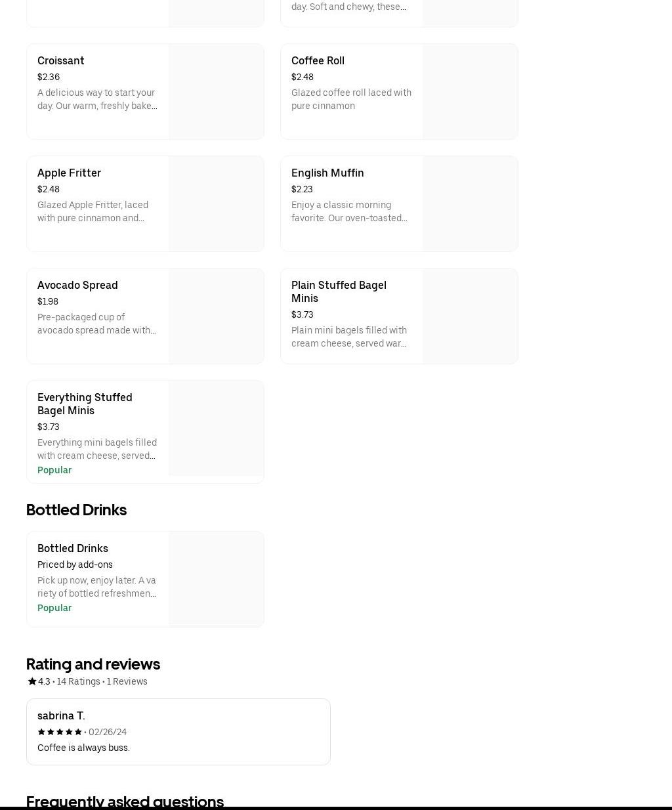Screen dimensions: 672x810
Task: Click the five-star row in sabrina T.'s review
Action: 60,732
